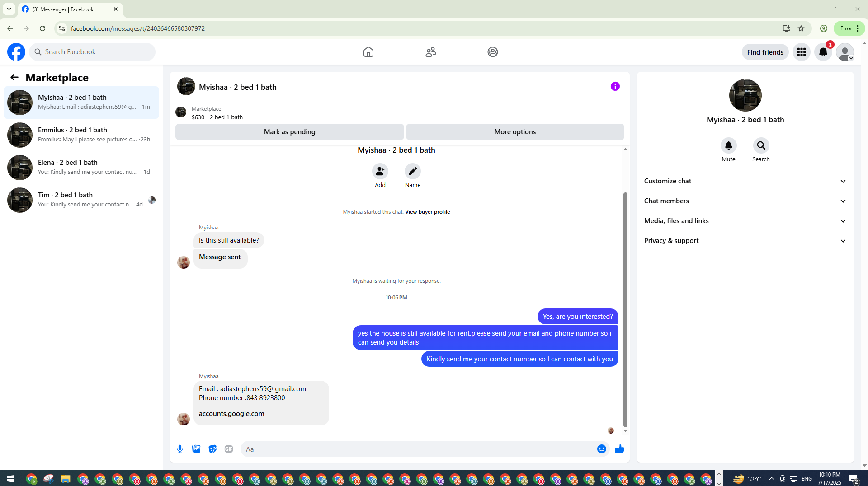The image size is (868, 486).
Task: Select the 'Yes, are you interested?' message
Action: point(578,317)
